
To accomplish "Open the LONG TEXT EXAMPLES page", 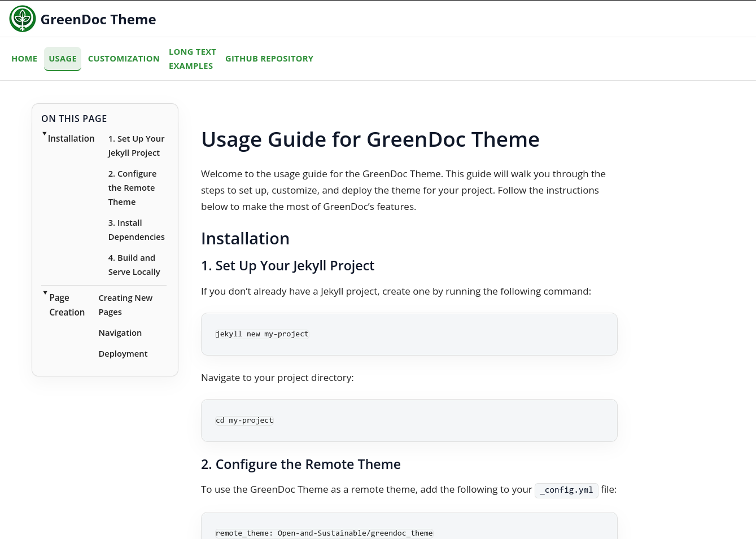I will [x=193, y=59].
